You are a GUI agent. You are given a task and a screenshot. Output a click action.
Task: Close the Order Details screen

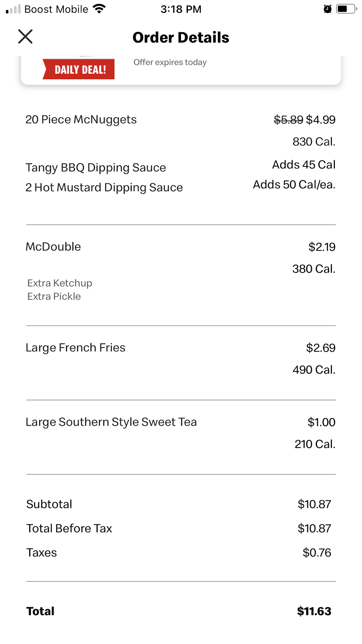pos(25,37)
